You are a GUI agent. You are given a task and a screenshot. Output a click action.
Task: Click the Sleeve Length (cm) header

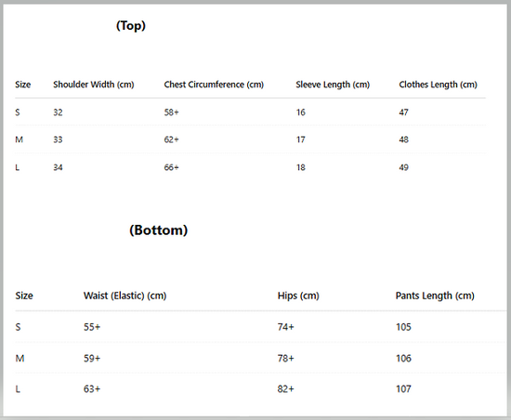point(333,85)
